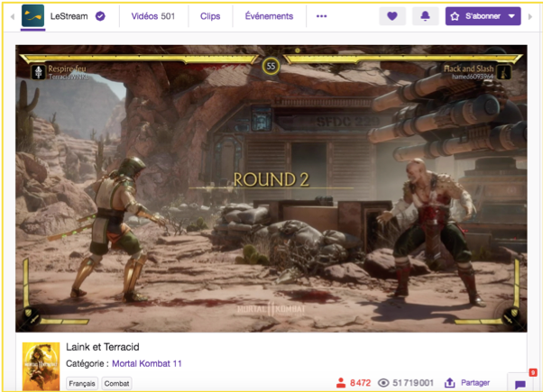543x392 pixels.
Task: Open the three-dots more menu
Action: (x=321, y=16)
